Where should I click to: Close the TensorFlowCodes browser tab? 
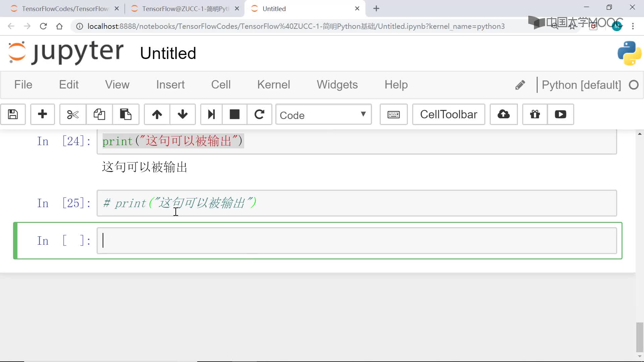[x=117, y=9]
